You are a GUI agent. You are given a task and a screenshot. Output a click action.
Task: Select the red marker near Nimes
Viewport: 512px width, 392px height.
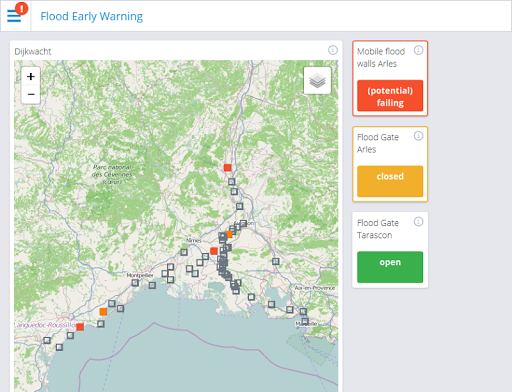pyautogui.click(x=214, y=251)
